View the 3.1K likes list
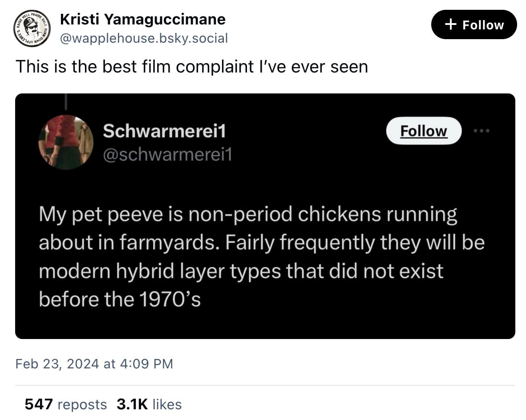526x420 pixels. coord(149,404)
